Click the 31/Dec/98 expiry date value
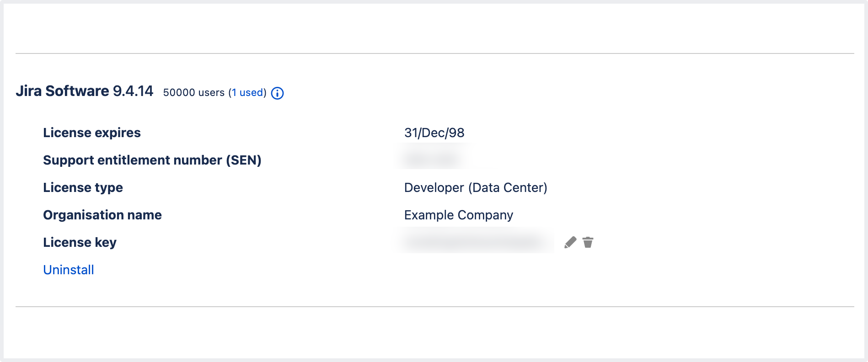The image size is (868, 362). (434, 133)
